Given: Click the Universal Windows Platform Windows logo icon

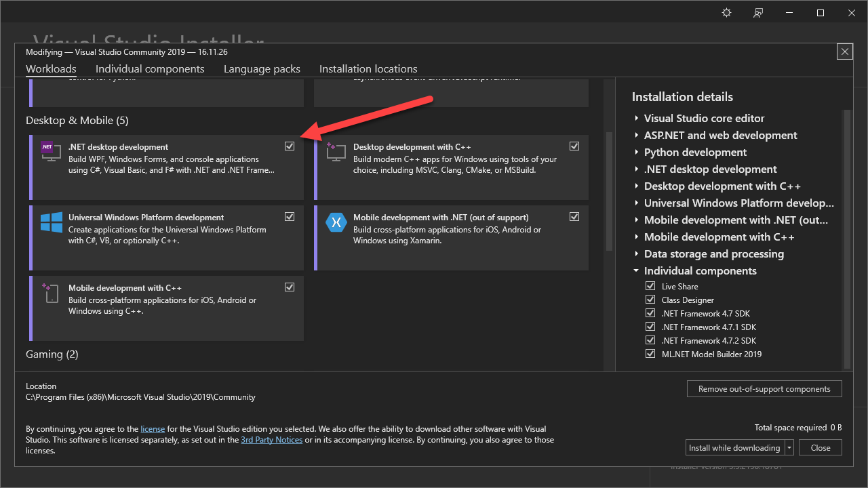Looking at the screenshot, I should (x=51, y=222).
